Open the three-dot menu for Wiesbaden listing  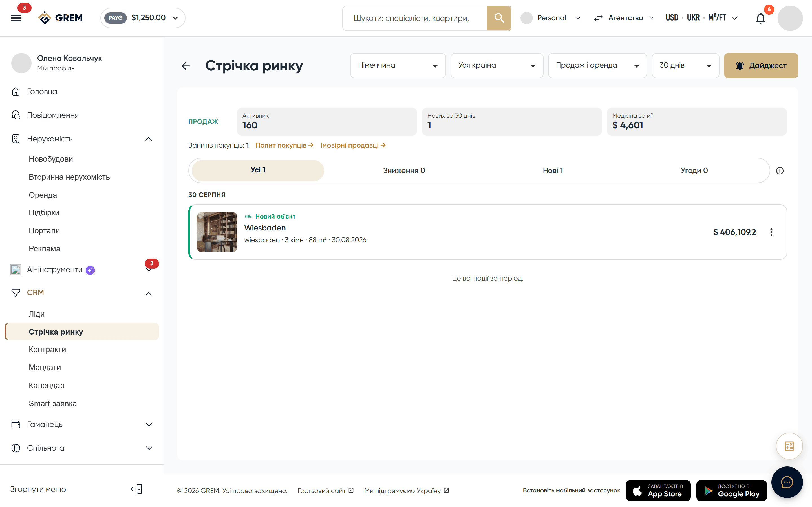pyautogui.click(x=771, y=232)
